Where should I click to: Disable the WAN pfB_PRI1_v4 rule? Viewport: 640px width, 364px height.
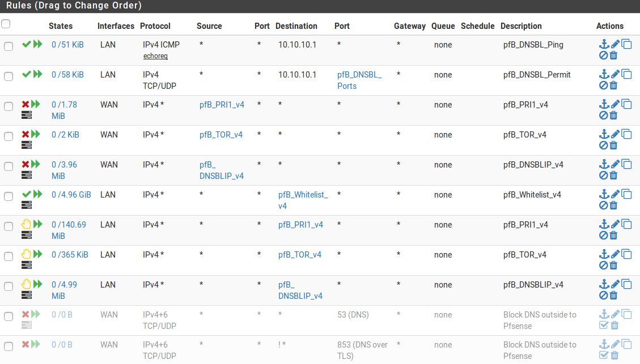(x=603, y=115)
